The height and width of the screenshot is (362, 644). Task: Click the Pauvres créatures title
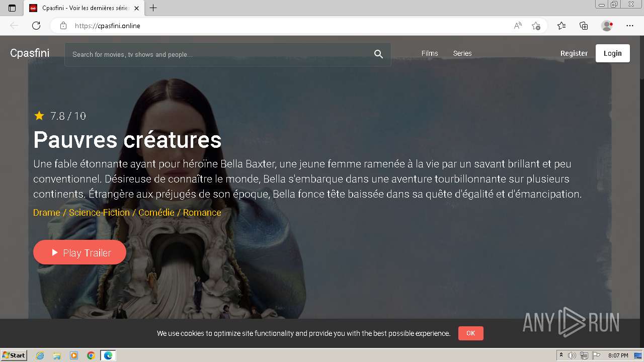pos(127,139)
